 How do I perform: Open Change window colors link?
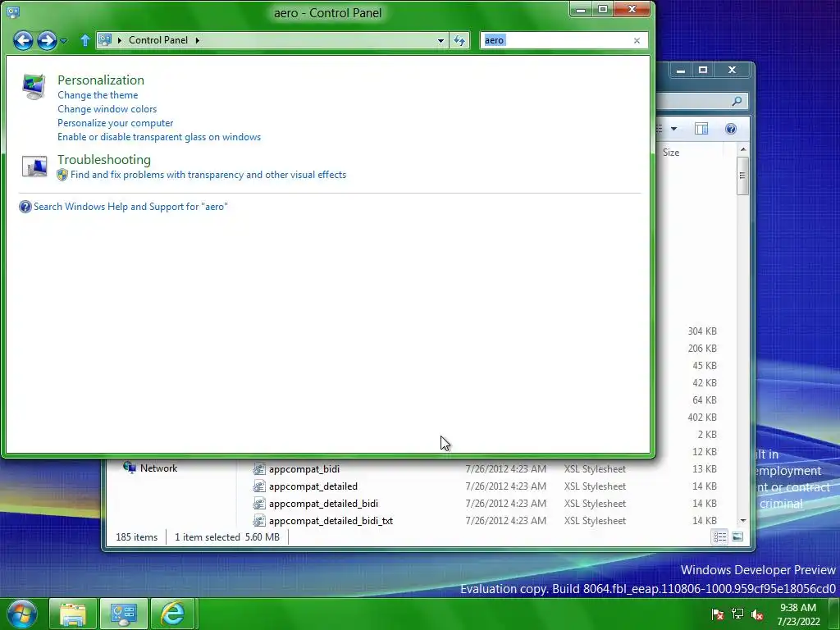pyautogui.click(x=107, y=109)
